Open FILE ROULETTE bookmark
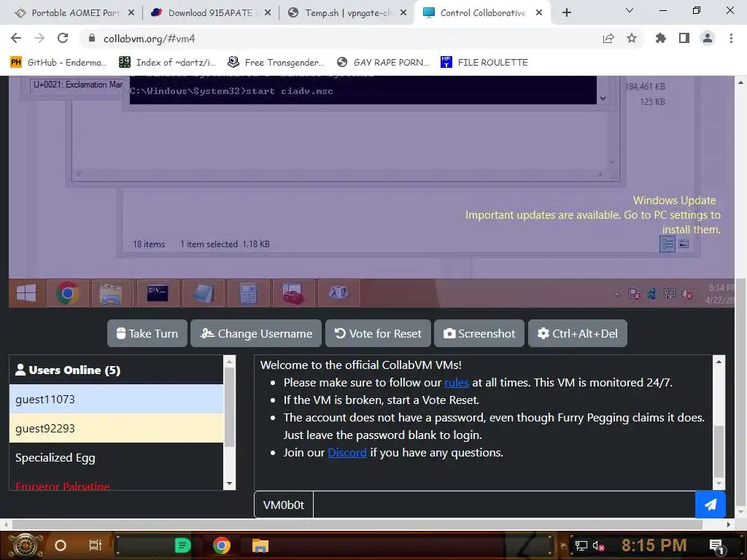The width and height of the screenshot is (747, 560). coord(484,63)
